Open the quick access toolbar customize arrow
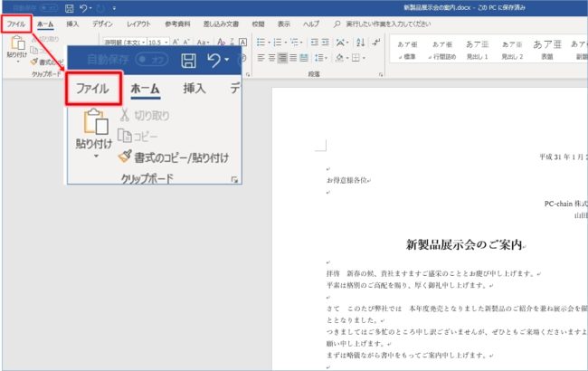Image resolution: width=588 pixels, height=371 pixels. (x=114, y=8)
